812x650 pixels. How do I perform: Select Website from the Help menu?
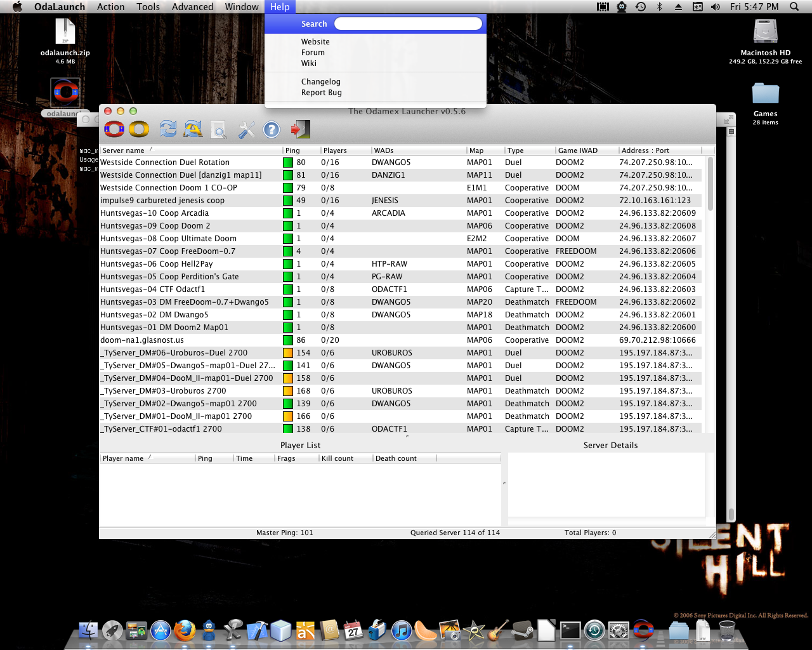pos(315,42)
